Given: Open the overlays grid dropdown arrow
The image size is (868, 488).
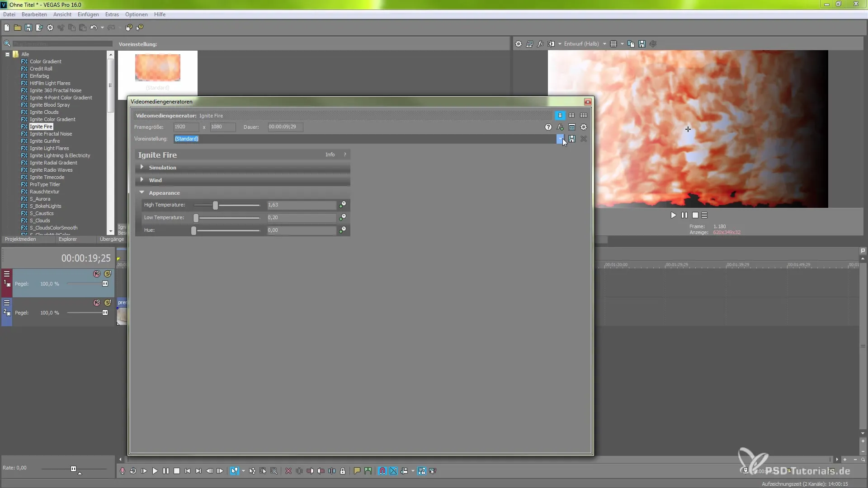Looking at the screenshot, I should (x=622, y=44).
